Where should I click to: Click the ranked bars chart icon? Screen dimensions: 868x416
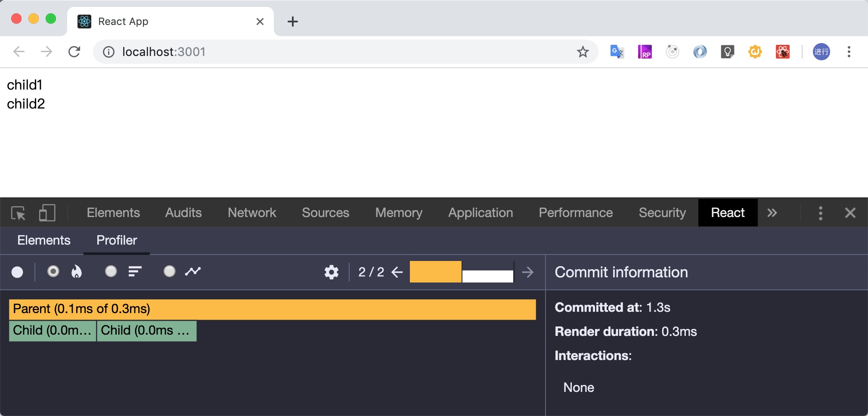pyautogui.click(x=135, y=272)
